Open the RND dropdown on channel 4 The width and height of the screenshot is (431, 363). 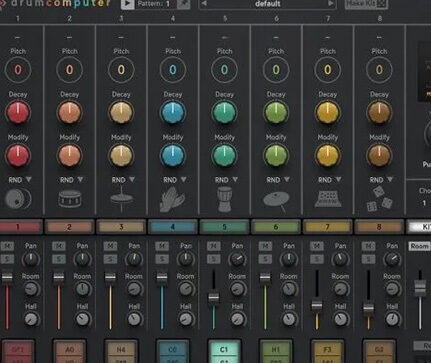coord(175,180)
